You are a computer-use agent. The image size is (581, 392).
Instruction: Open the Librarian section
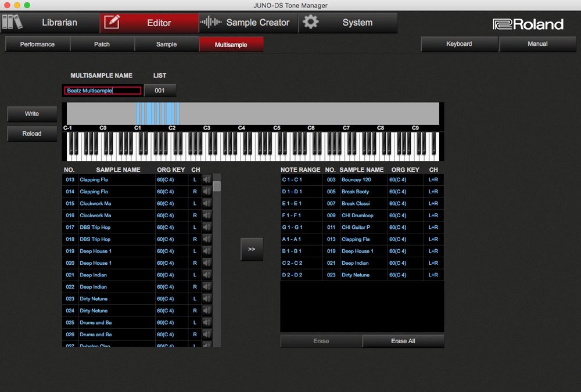pyautogui.click(x=50, y=23)
